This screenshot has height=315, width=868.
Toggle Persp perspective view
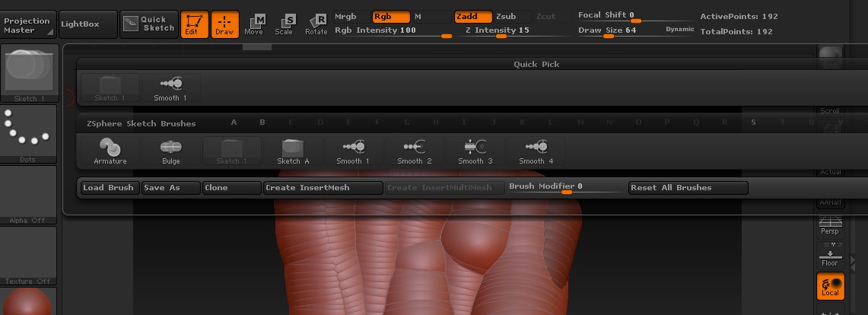tap(831, 225)
